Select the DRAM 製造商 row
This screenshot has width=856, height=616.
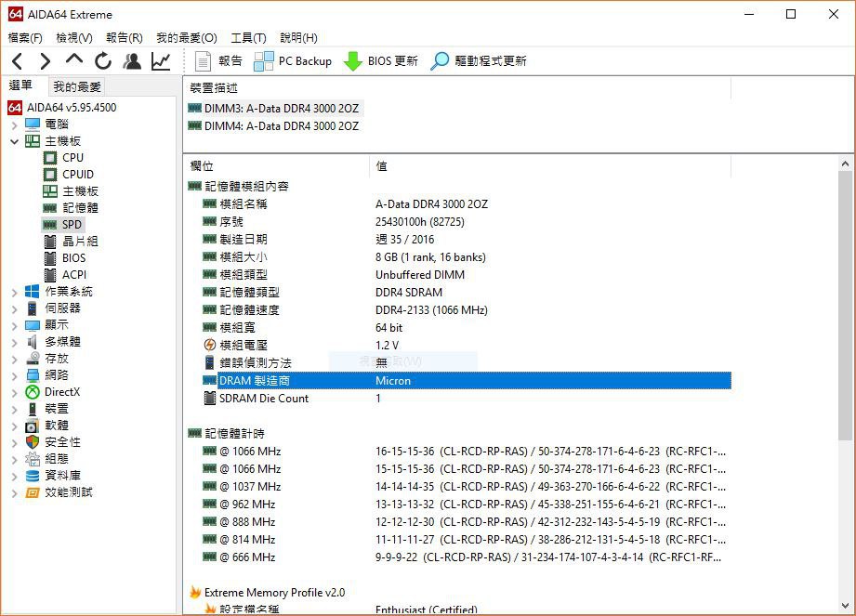(467, 381)
